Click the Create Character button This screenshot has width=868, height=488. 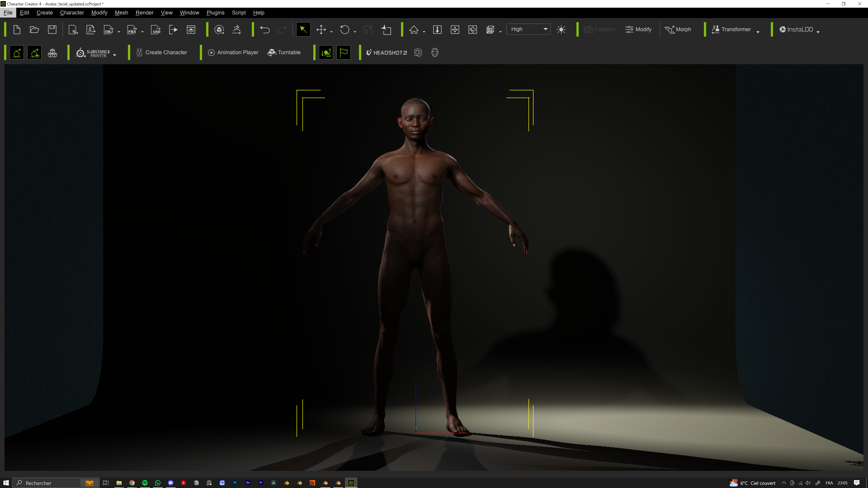click(162, 53)
